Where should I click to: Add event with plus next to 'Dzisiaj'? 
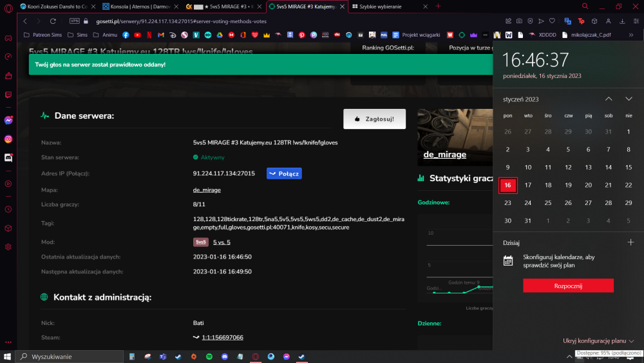tap(630, 242)
